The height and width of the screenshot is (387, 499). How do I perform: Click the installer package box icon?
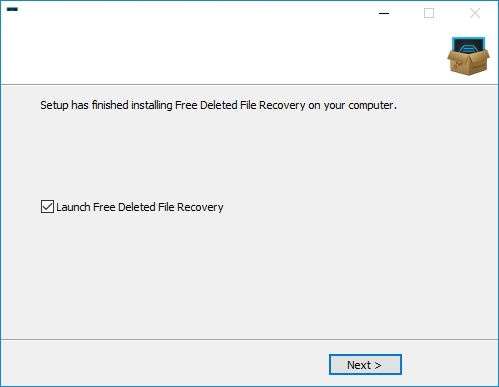tap(468, 56)
